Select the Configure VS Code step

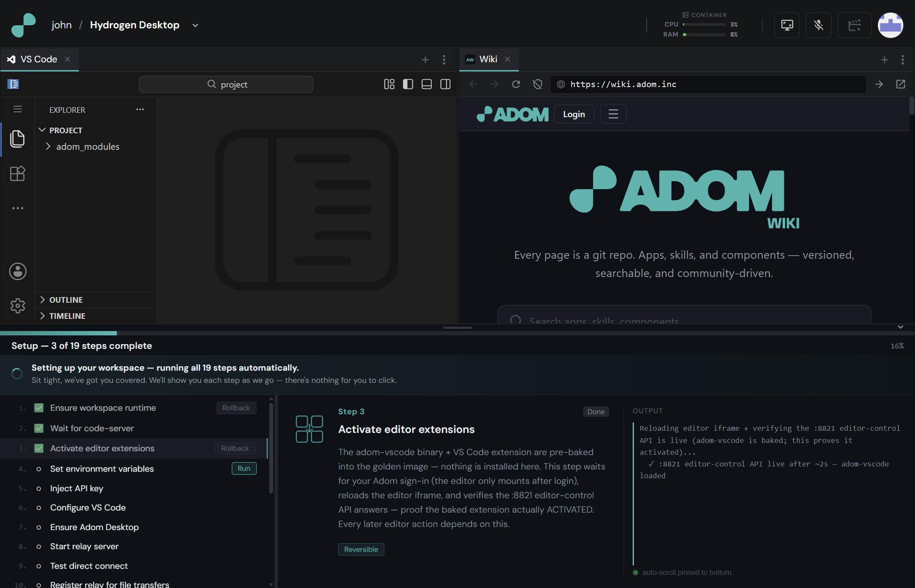tap(134, 508)
